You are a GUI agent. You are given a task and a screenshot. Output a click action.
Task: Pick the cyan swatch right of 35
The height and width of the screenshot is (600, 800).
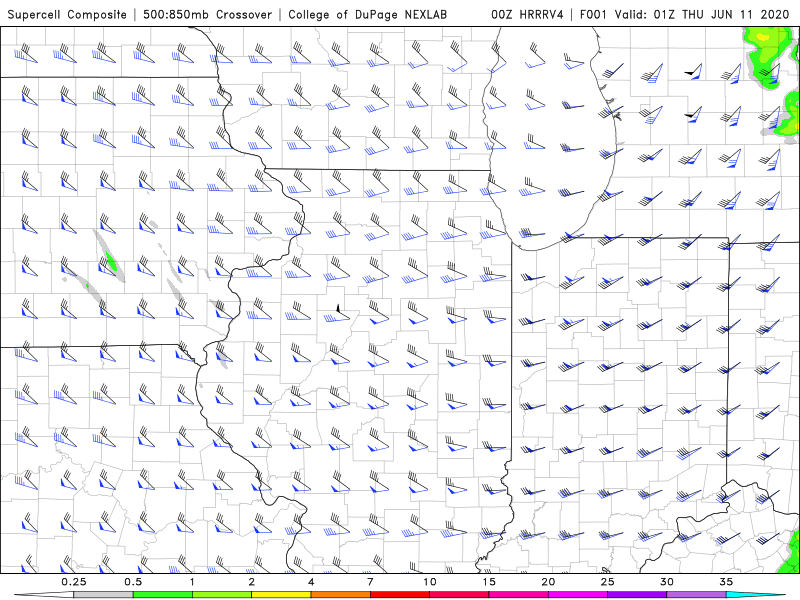pos(755,595)
